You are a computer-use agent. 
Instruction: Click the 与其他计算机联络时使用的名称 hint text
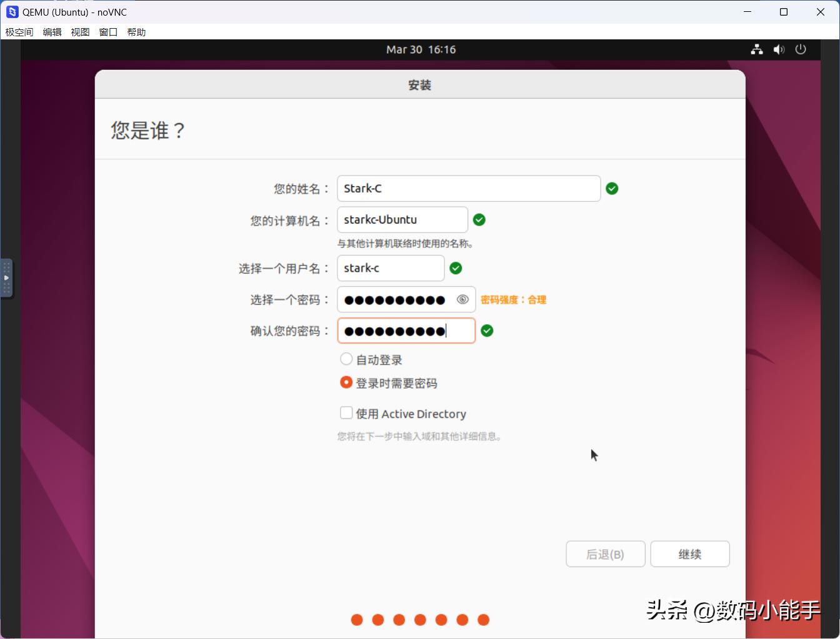click(405, 244)
